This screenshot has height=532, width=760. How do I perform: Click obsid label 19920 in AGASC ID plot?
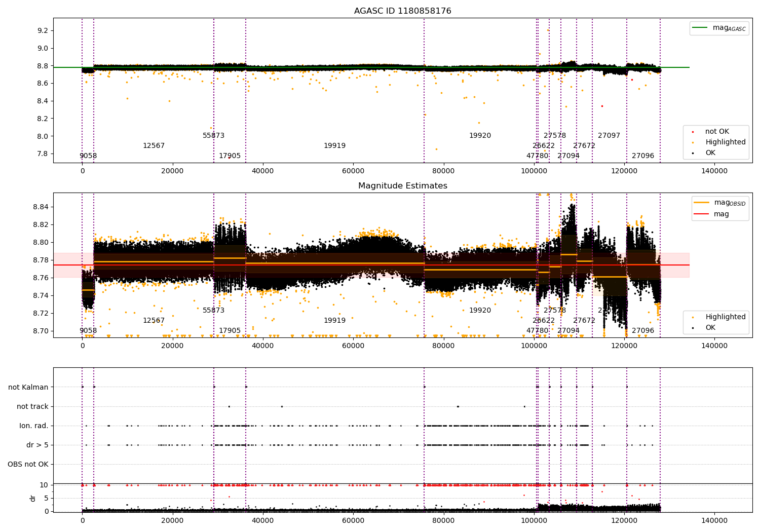click(480, 136)
